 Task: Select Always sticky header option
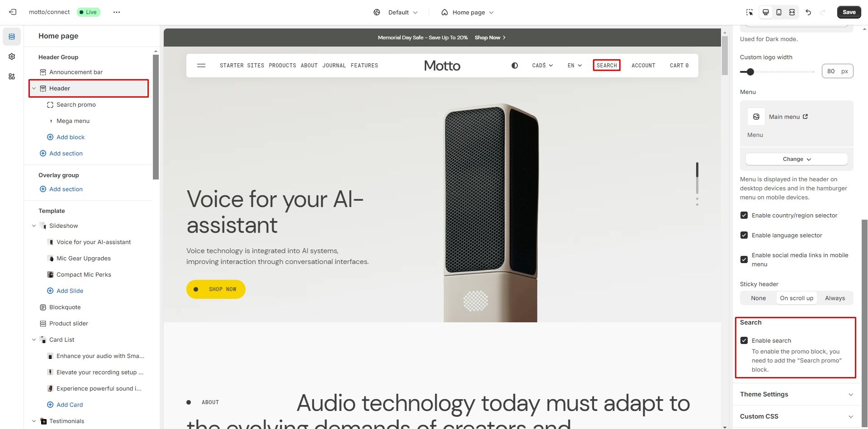coord(835,298)
